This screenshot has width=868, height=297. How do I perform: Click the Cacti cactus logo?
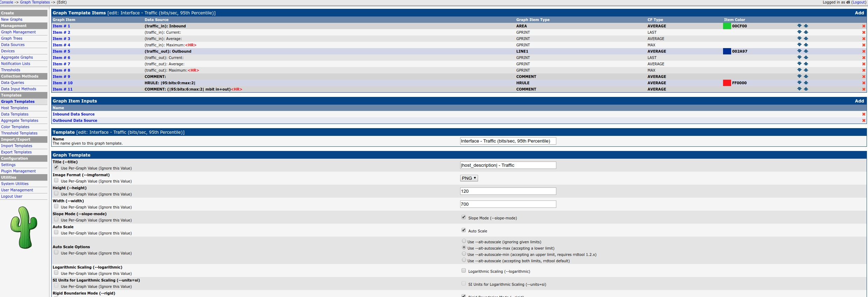tap(24, 227)
